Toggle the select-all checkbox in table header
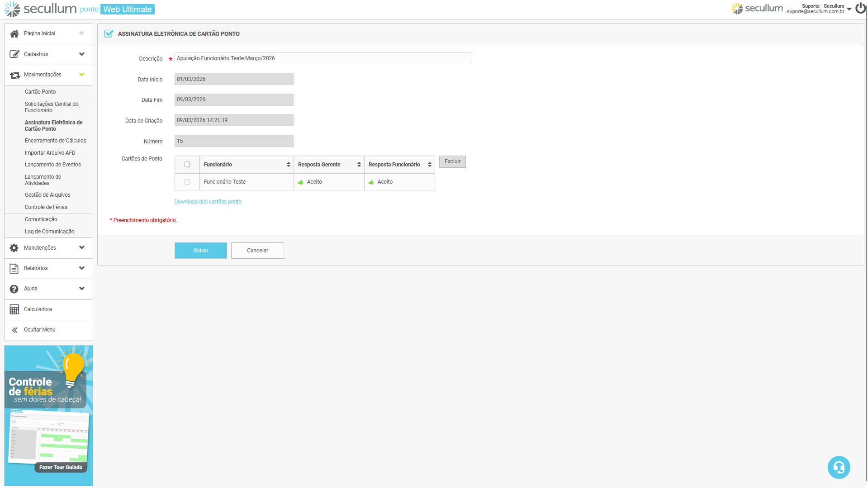This screenshot has width=868, height=488. point(187,165)
